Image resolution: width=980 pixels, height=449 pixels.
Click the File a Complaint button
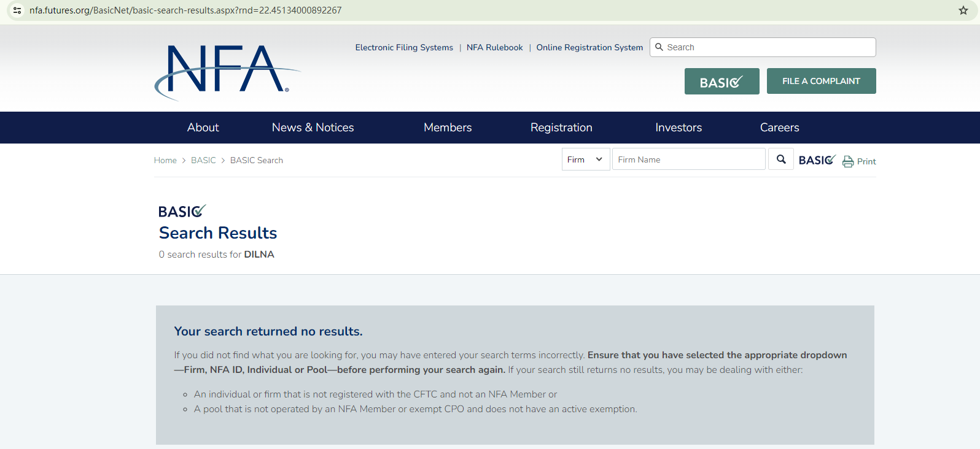click(822, 81)
